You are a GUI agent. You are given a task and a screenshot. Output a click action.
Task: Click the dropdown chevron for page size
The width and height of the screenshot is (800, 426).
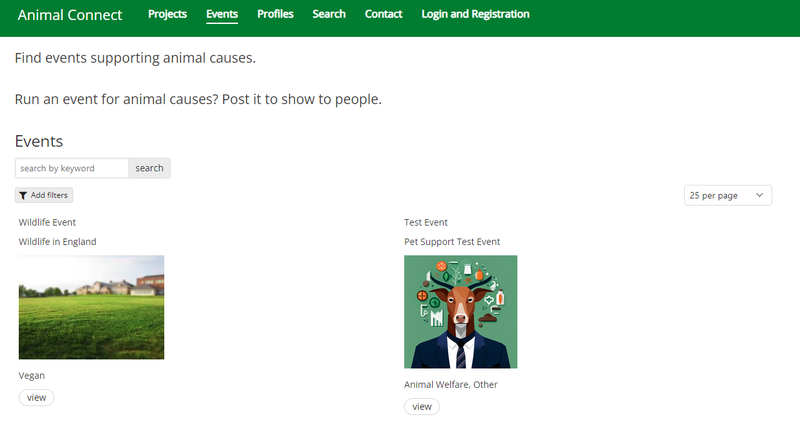coord(759,196)
